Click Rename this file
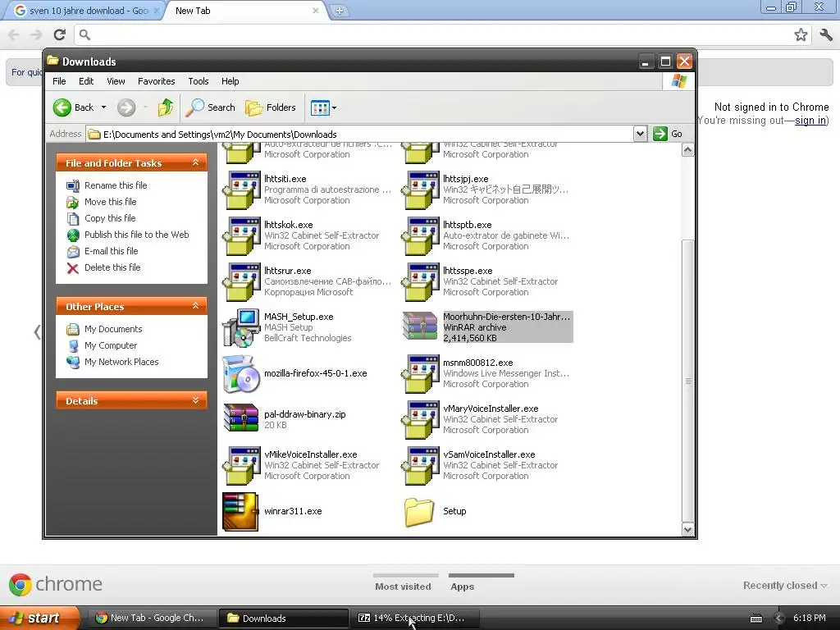Image resolution: width=840 pixels, height=630 pixels. 115,185
